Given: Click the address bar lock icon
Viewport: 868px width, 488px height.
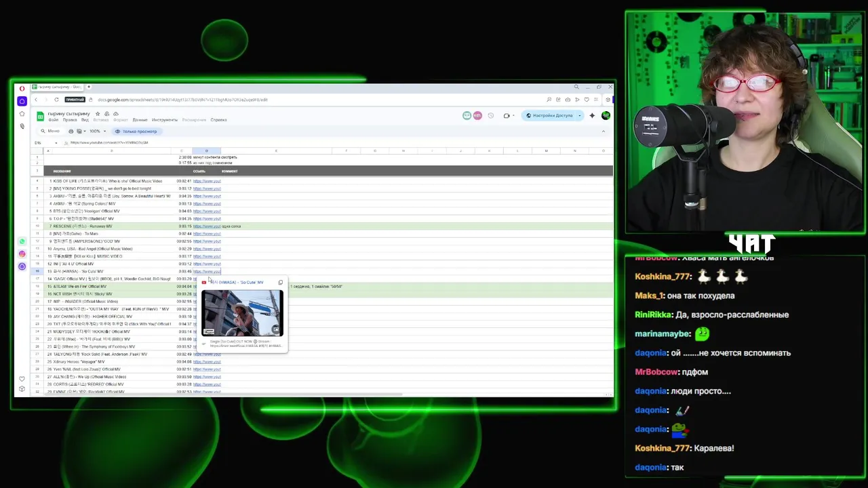Looking at the screenshot, I should tap(92, 100).
